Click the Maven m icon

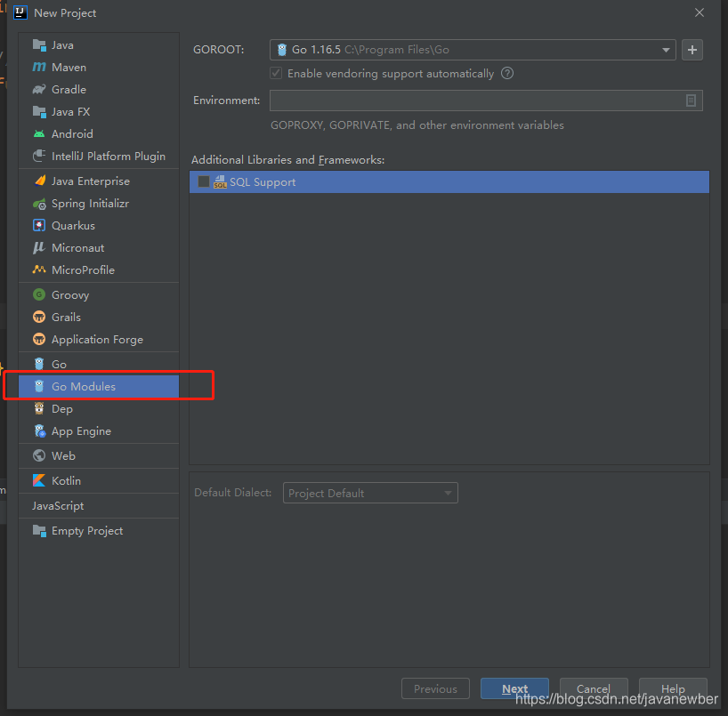click(39, 68)
